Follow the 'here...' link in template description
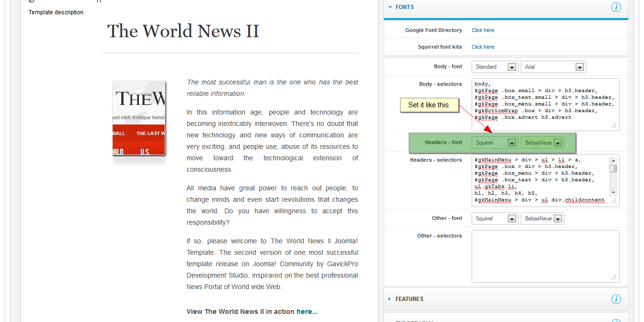 307,312
